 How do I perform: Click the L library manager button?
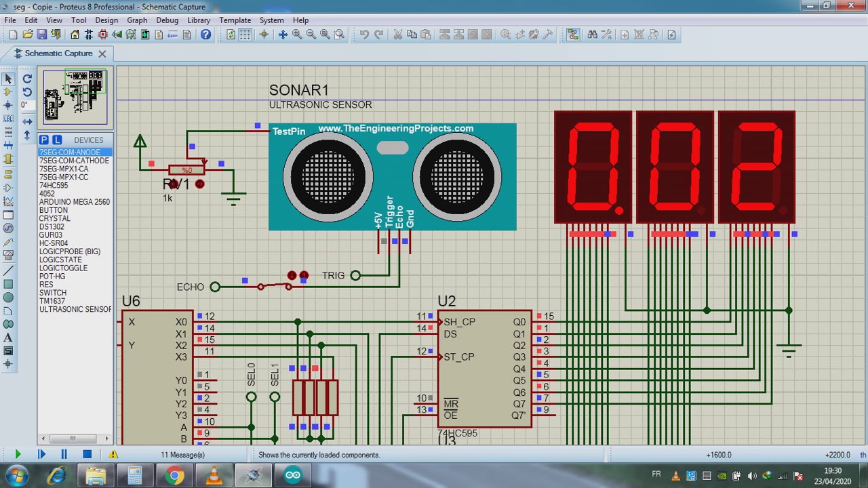(x=57, y=140)
